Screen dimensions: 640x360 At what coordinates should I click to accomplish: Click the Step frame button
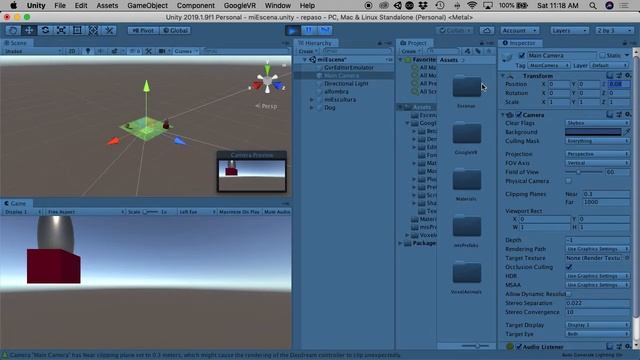coord(325,30)
